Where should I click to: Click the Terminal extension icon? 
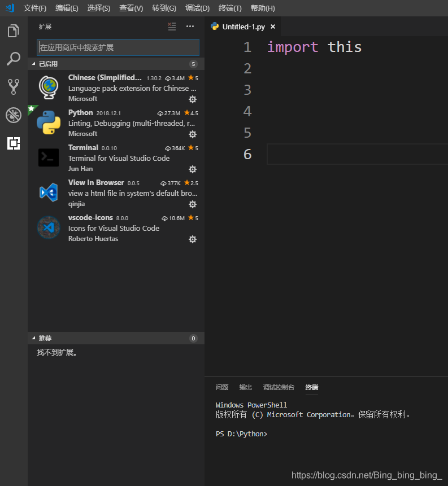[49, 157]
